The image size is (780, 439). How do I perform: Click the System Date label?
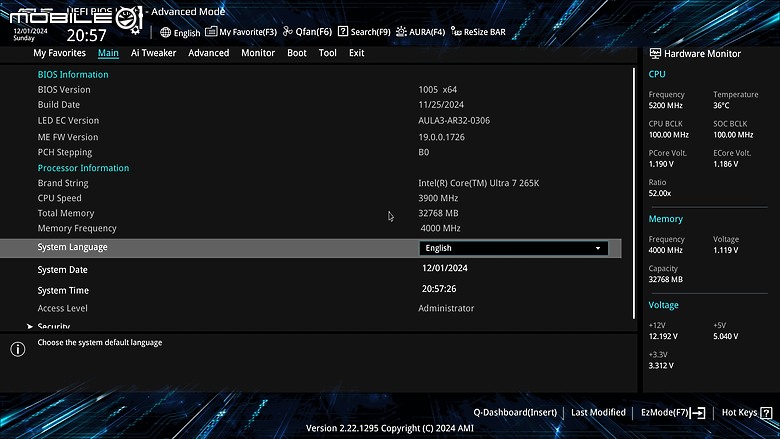click(62, 270)
